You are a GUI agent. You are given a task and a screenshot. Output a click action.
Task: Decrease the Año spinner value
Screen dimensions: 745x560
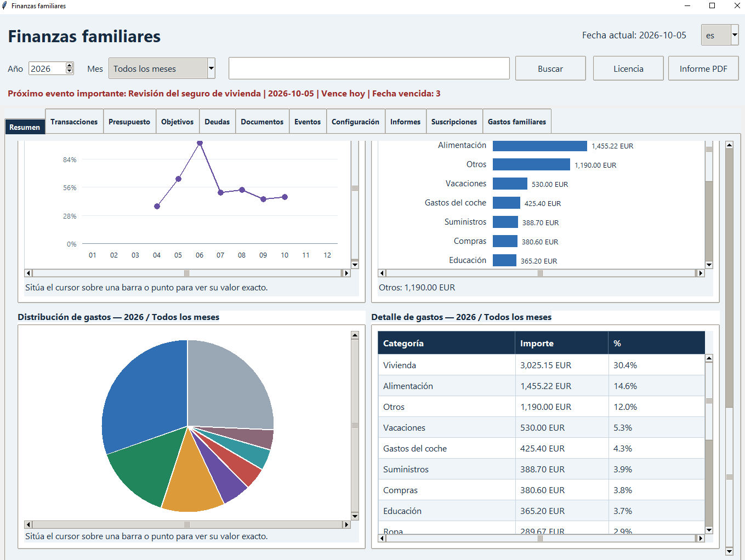coord(69,71)
